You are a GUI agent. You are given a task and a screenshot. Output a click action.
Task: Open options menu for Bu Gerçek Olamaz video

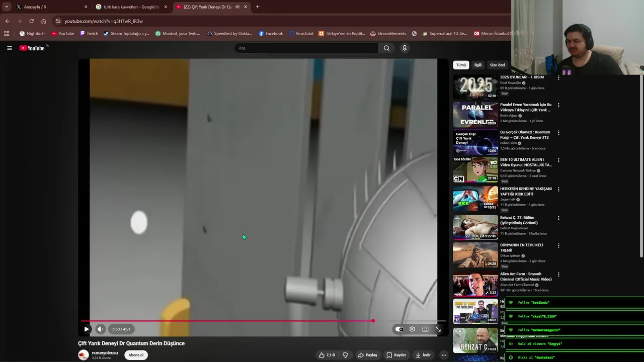[558, 133]
